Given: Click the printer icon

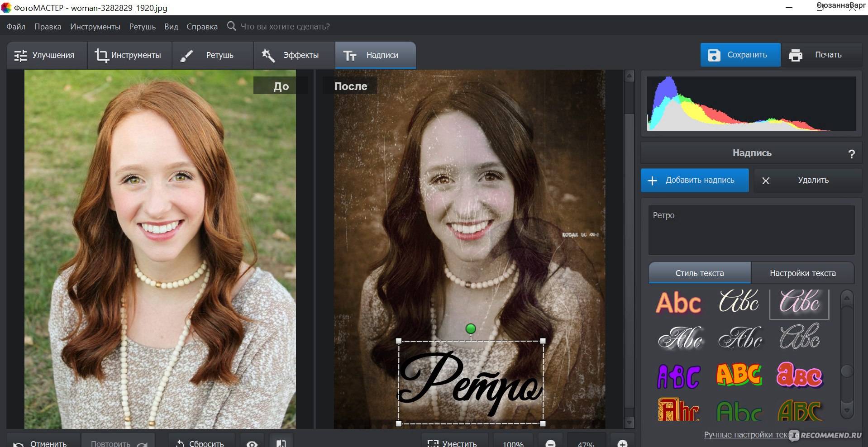Looking at the screenshot, I should pos(795,55).
